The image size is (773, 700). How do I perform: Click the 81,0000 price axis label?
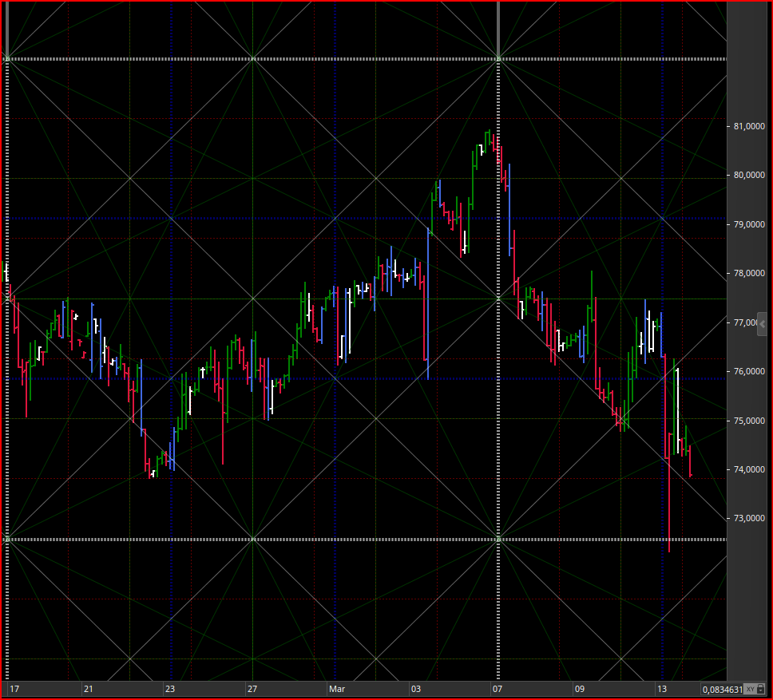coord(749,127)
